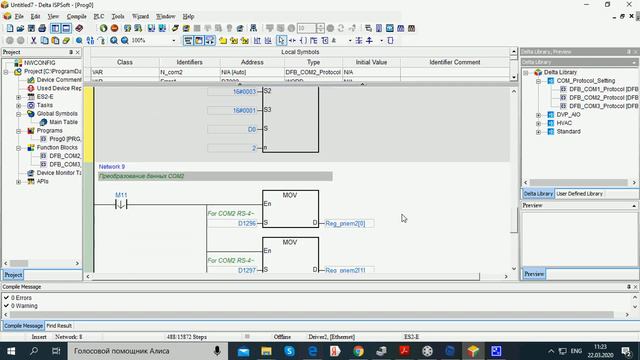Screen dimensions: 640x360
Task: Expand the Standard library node
Action: click(x=538, y=132)
